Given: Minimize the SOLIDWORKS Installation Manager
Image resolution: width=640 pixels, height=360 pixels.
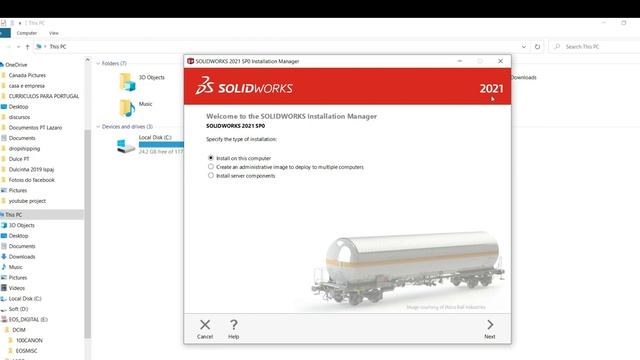Looking at the screenshot, I should [460, 61].
